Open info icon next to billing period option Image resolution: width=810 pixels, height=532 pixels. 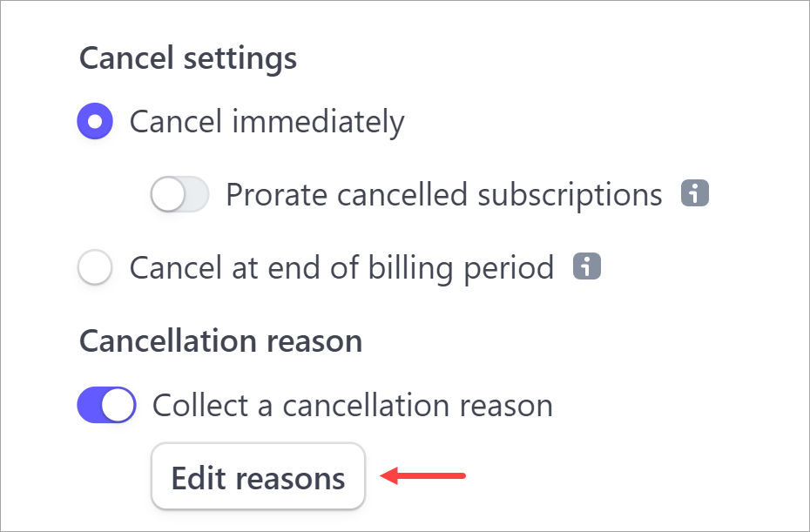point(587,266)
